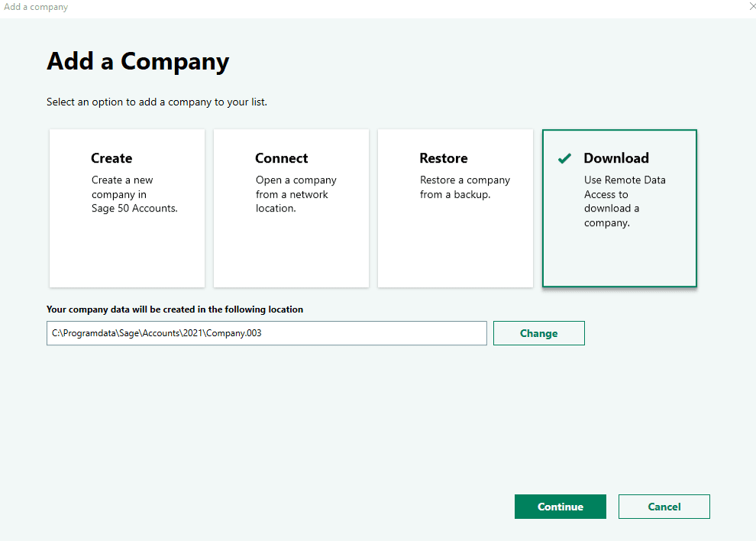Click the Add a Company heading
756x541 pixels.
[x=137, y=61]
